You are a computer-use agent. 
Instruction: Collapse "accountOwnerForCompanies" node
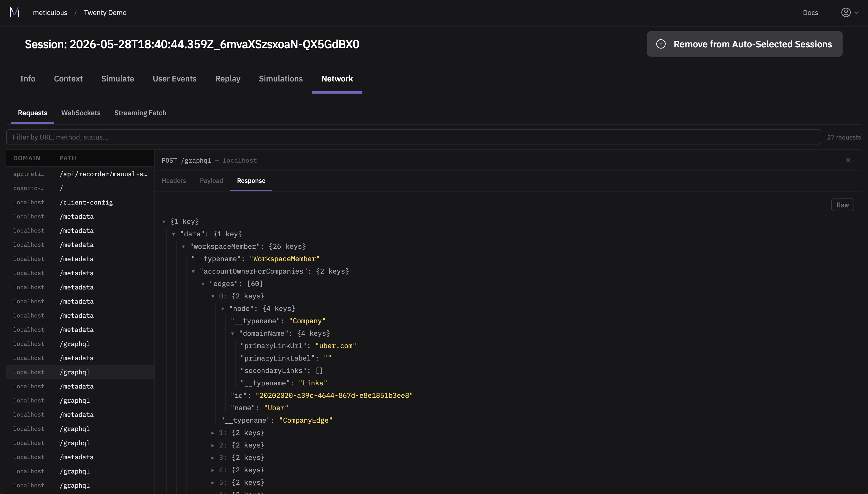click(193, 272)
